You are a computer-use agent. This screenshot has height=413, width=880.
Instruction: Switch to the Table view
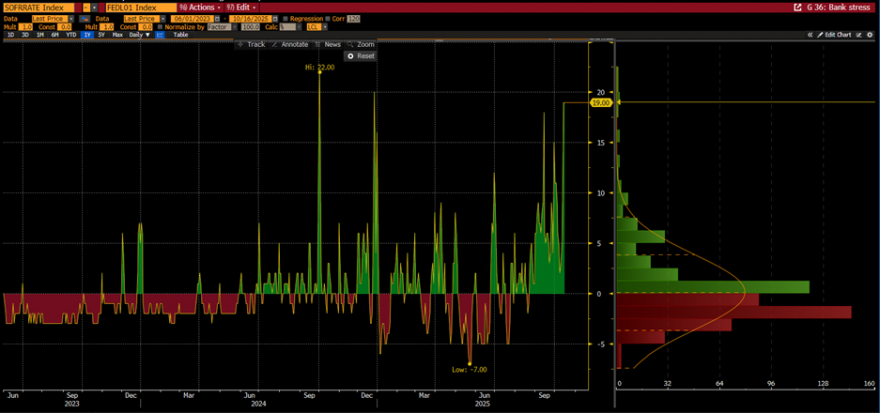pyautogui.click(x=180, y=35)
